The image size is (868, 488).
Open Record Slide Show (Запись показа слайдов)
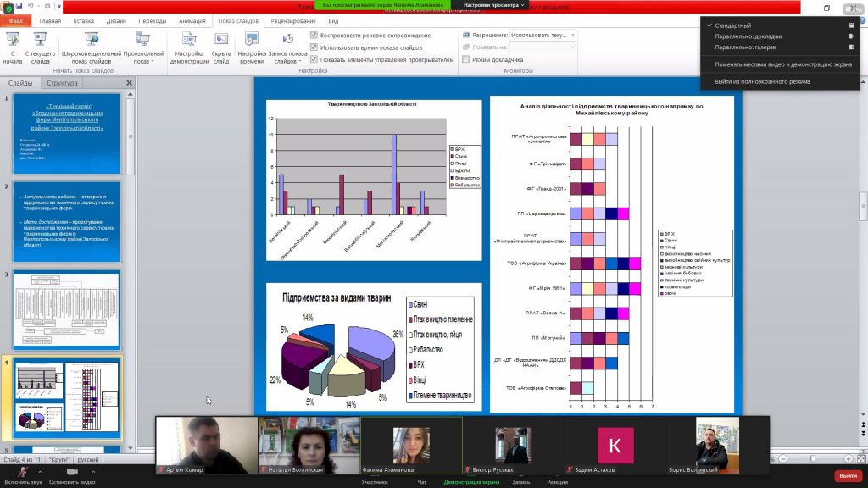tap(287, 47)
